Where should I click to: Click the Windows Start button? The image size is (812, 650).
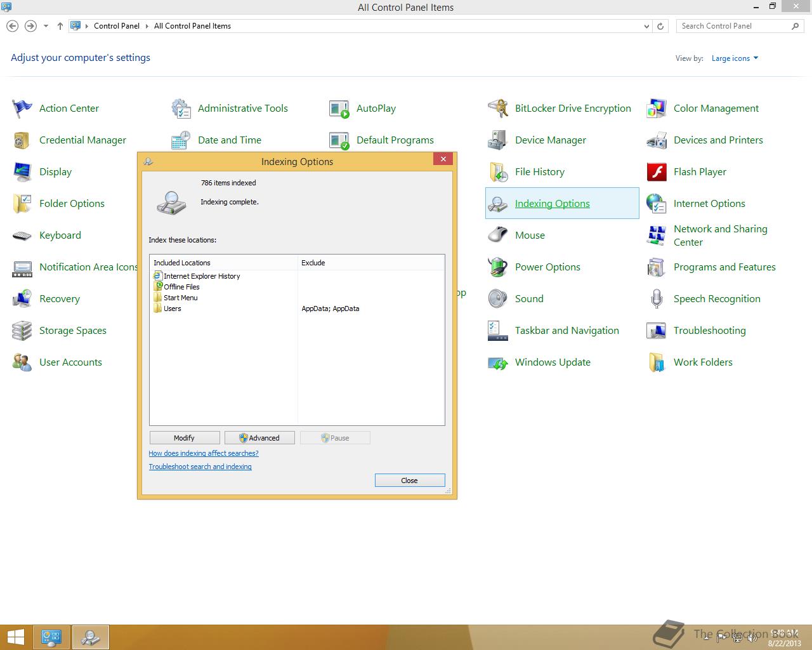(x=16, y=637)
